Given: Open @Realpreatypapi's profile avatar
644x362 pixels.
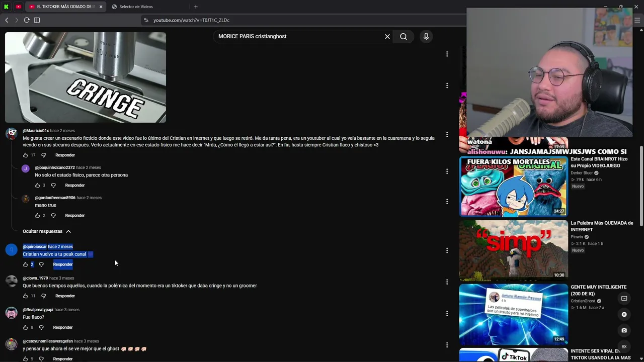Looking at the screenshot, I should 11,313.
